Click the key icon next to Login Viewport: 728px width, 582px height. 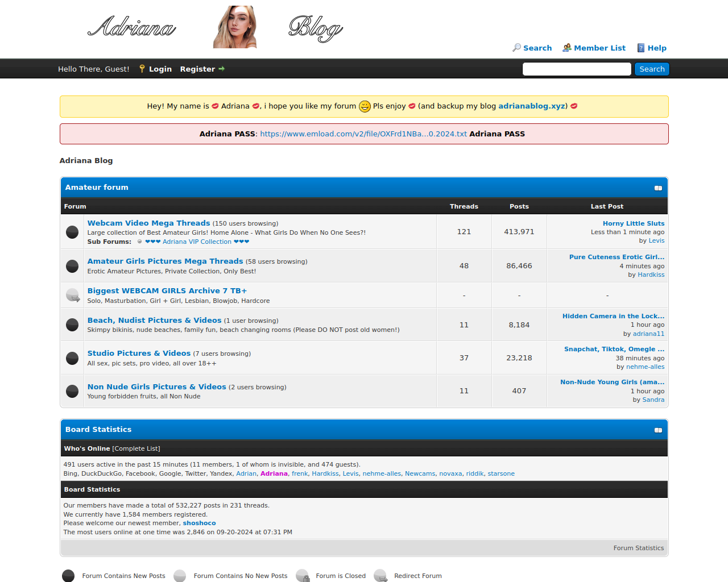click(x=142, y=69)
